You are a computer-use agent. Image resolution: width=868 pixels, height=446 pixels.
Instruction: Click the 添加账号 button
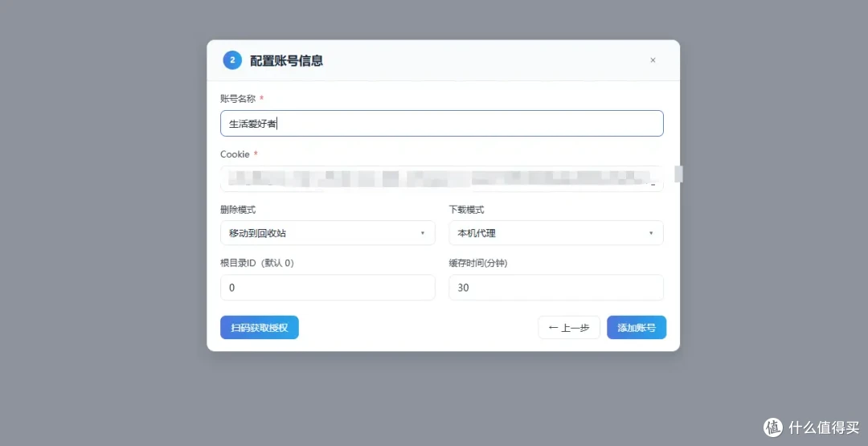point(637,328)
